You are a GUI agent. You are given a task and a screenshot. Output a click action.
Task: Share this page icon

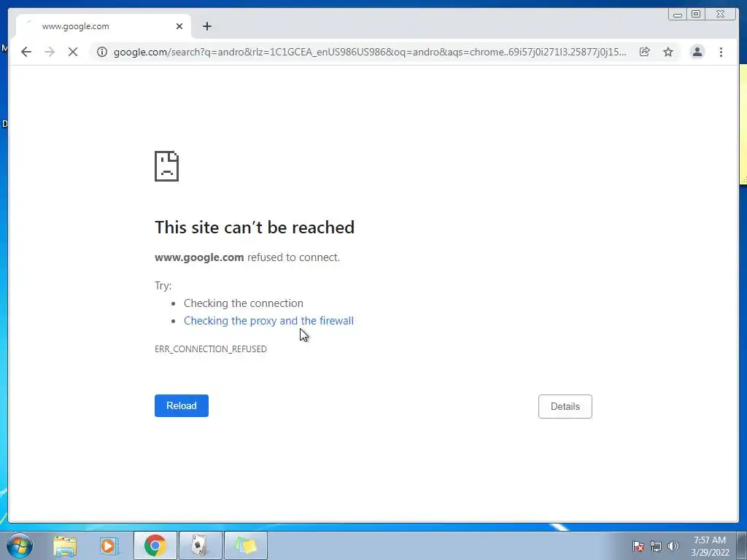pyautogui.click(x=645, y=52)
